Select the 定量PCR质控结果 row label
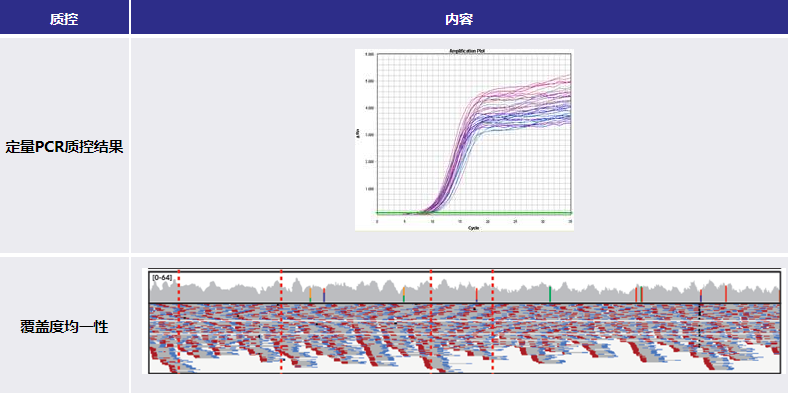This screenshot has height=393, width=790. tap(64, 148)
